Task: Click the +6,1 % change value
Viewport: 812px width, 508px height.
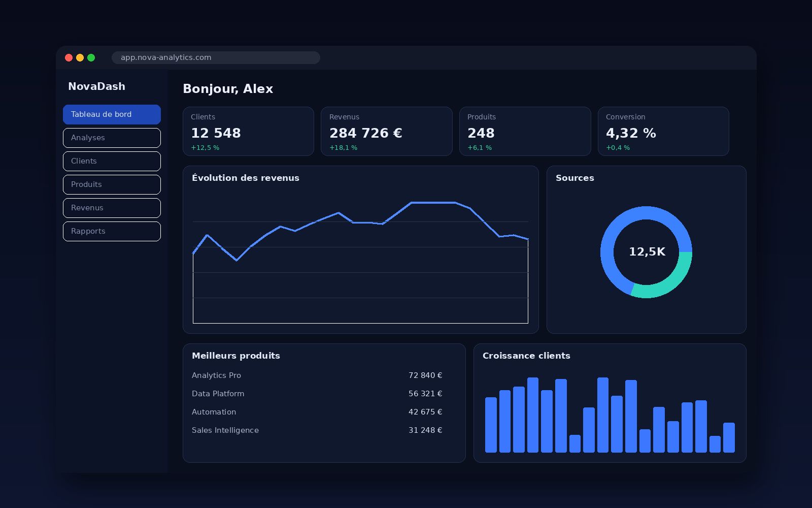Action: coord(480,148)
